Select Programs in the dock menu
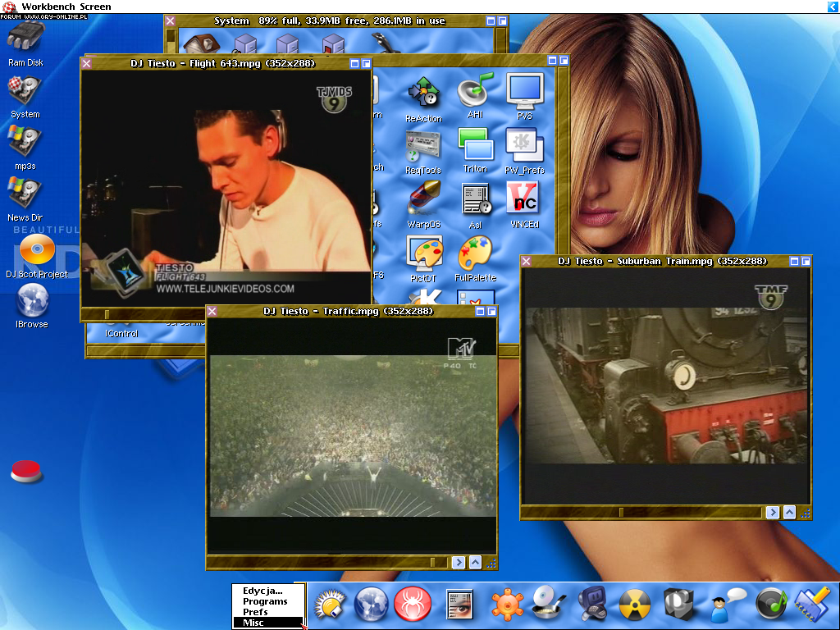The height and width of the screenshot is (630, 840). click(x=265, y=601)
